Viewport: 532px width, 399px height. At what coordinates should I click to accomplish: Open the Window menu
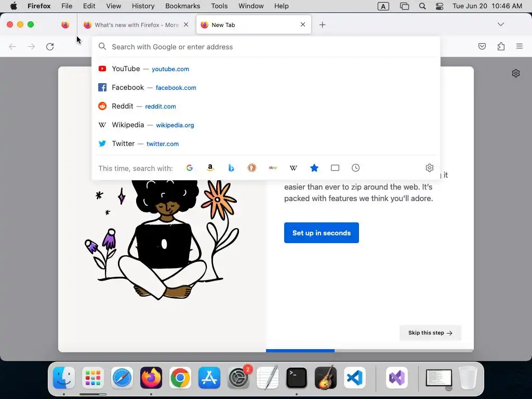pos(251,6)
